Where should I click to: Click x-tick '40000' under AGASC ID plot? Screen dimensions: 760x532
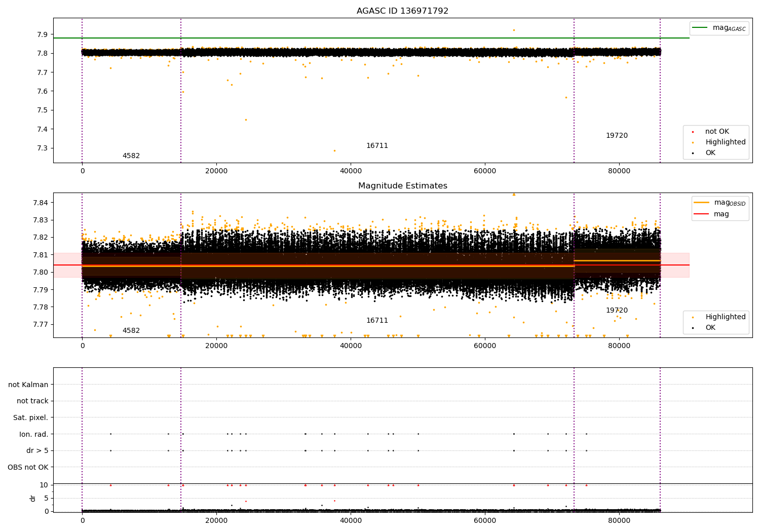click(x=351, y=171)
